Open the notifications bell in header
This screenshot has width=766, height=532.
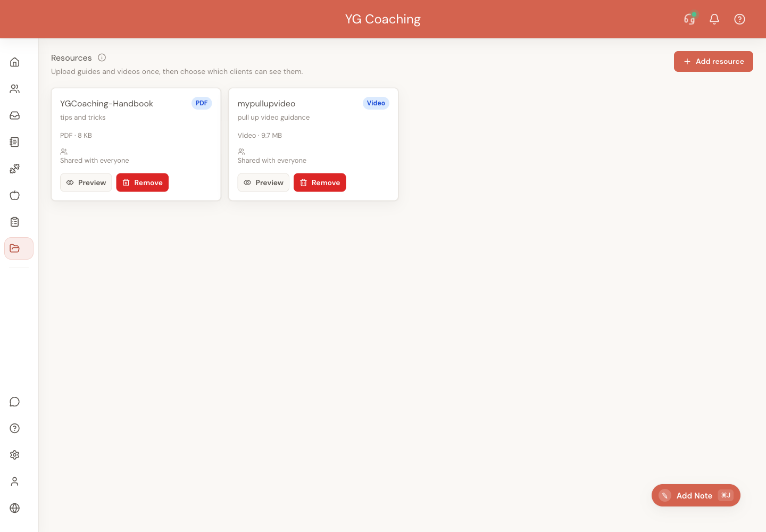pos(714,19)
